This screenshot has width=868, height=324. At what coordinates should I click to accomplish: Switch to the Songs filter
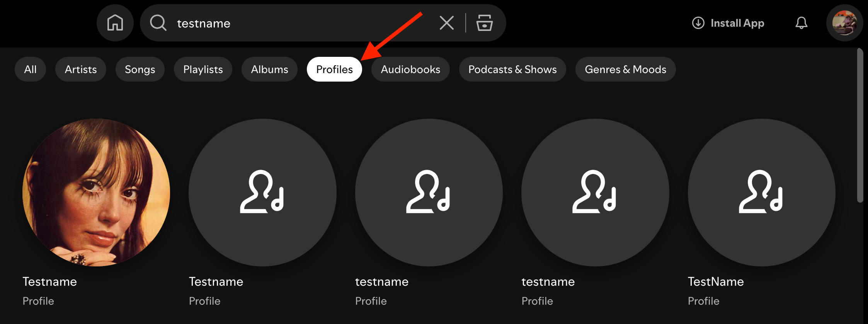(140, 69)
